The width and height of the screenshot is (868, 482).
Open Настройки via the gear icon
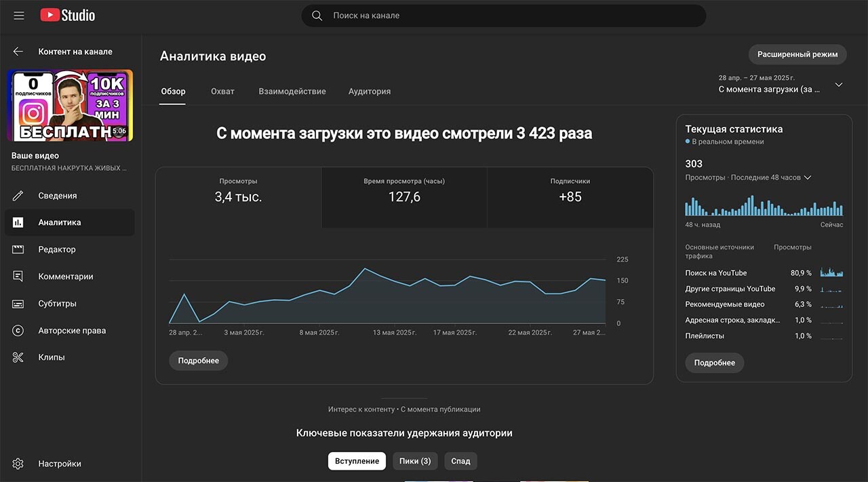point(18,464)
